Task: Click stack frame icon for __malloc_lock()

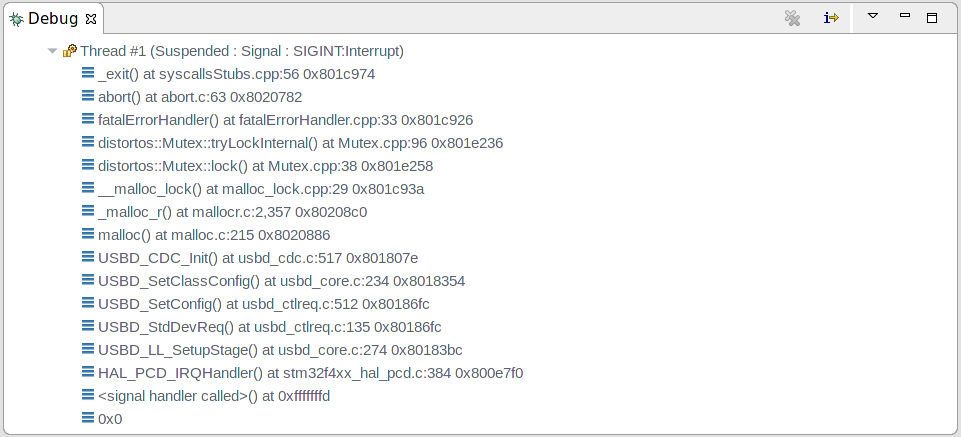Action: 88,188
